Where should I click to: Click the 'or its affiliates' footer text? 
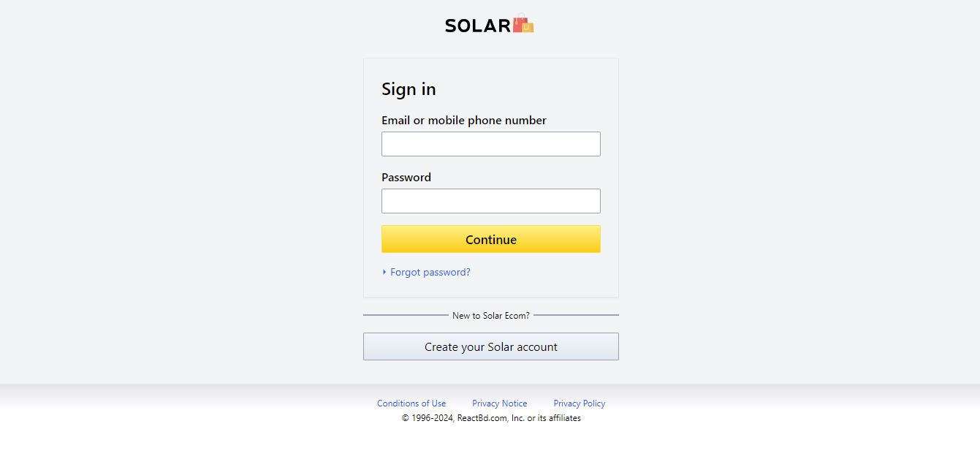tap(554, 418)
